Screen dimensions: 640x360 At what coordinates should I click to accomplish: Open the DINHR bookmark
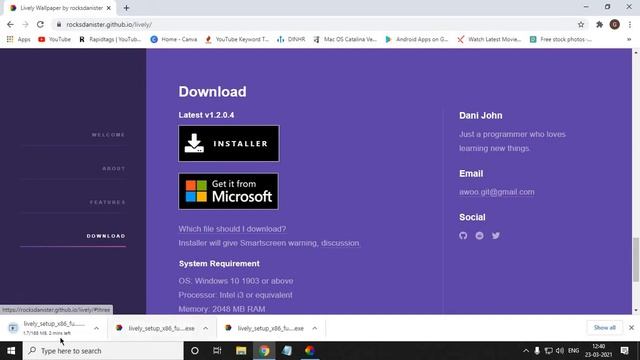291,39
